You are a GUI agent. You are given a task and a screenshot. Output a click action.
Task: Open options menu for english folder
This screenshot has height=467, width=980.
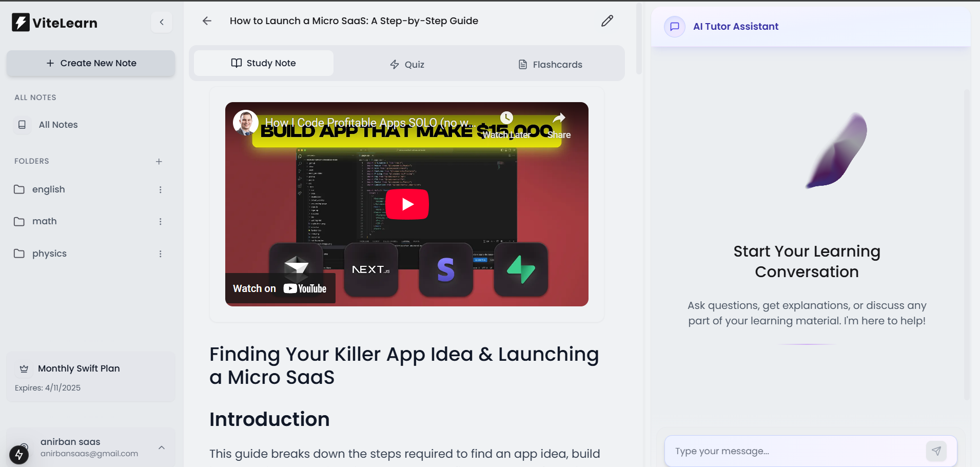161,190
